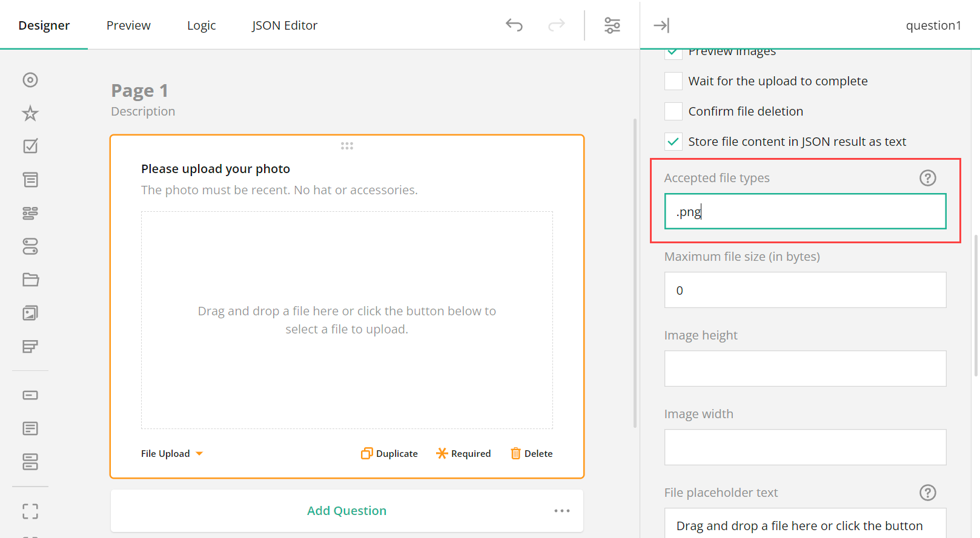
Task: Open the question1 element selector
Action: 933,25
